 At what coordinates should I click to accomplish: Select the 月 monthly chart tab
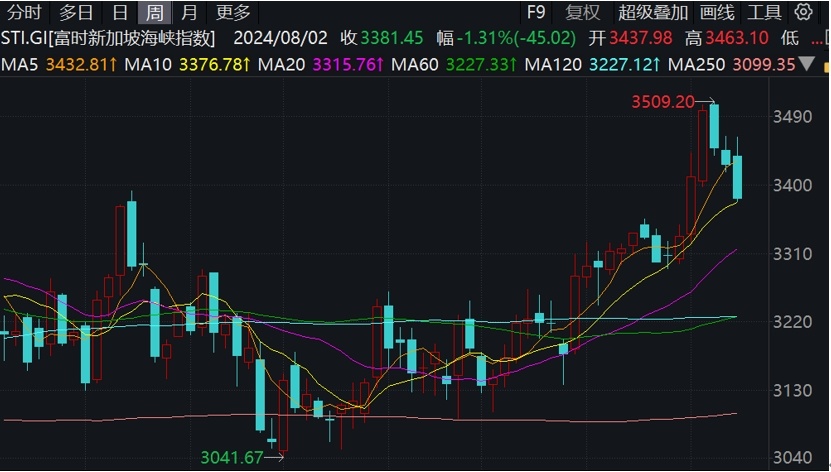coord(189,12)
